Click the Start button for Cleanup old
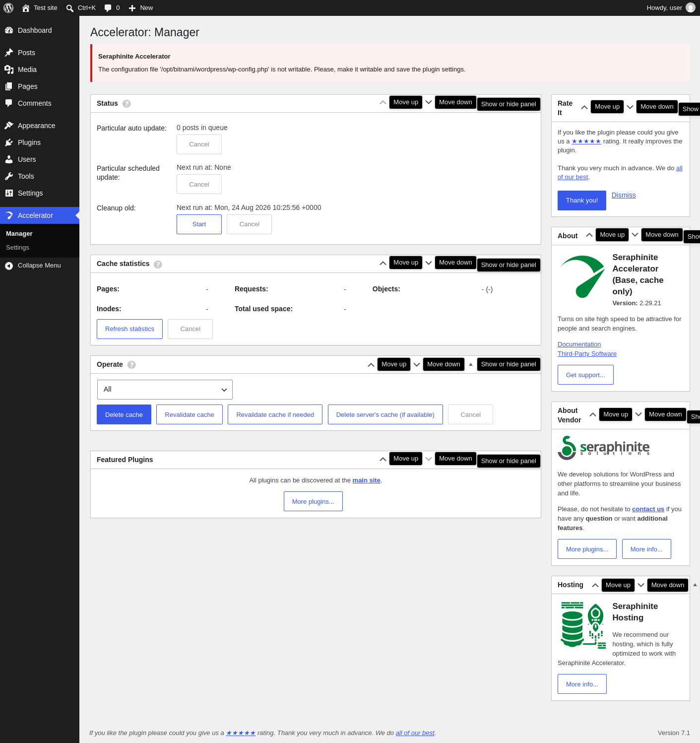 click(x=199, y=224)
